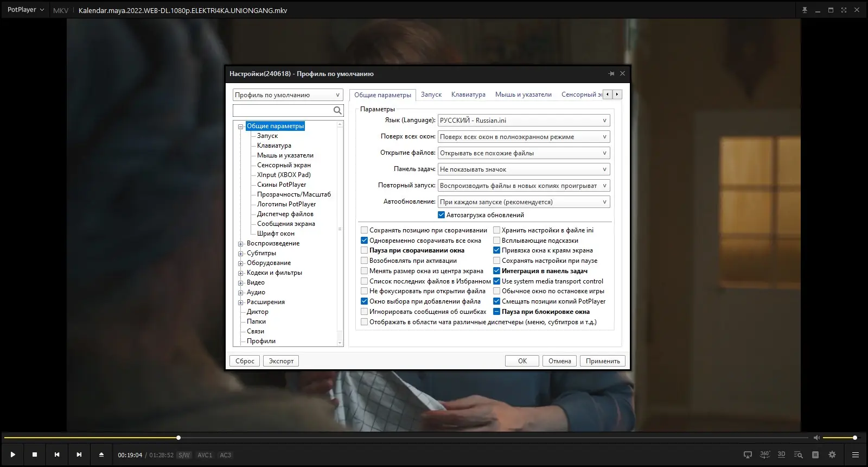Mute audio with the speaker icon
The height and width of the screenshot is (467, 868).
(x=816, y=438)
